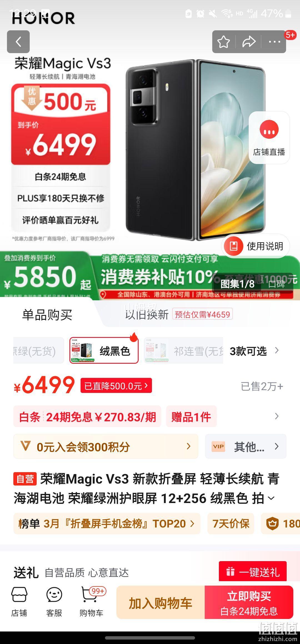Tap 立即购买 buy now button
This screenshot has height=644, width=300.
coord(249,602)
